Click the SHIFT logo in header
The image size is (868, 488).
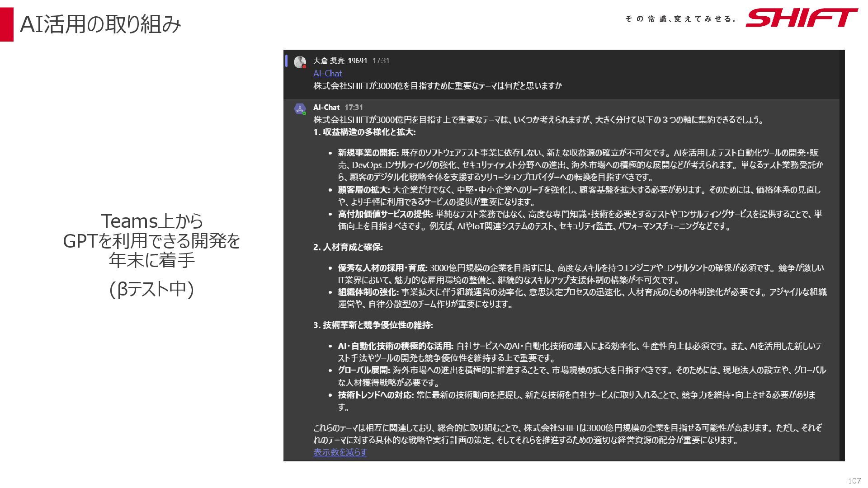[802, 19]
